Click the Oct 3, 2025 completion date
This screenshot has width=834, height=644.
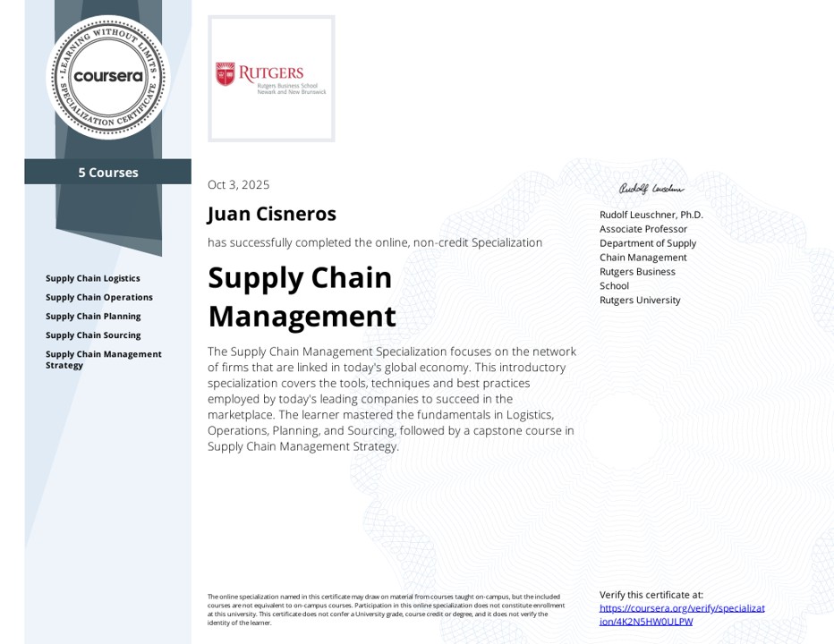click(238, 185)
